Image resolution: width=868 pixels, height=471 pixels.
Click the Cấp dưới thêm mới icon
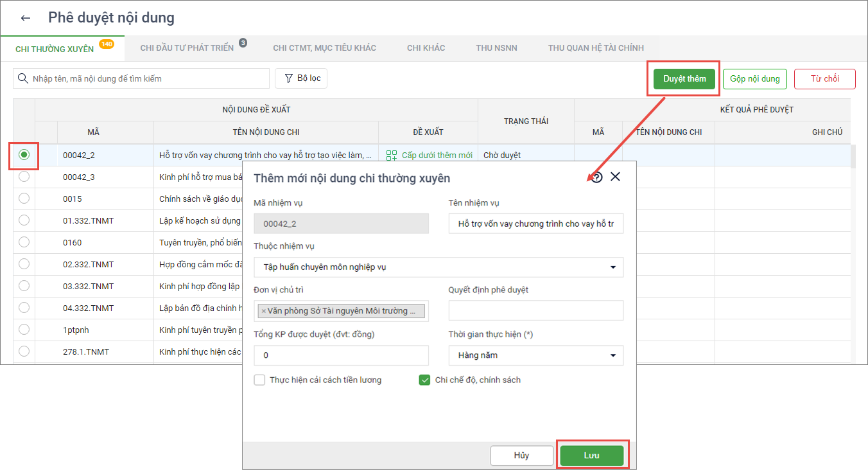point(392,156)
